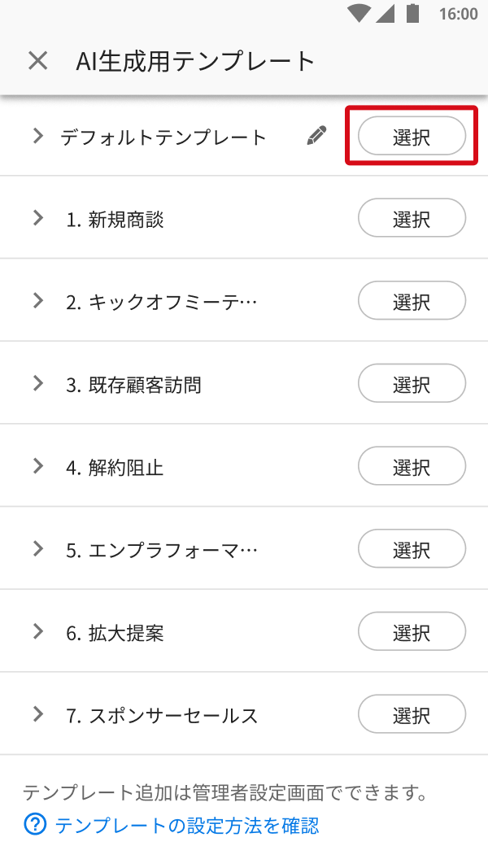Expand the 4. 解約阻止 template

coord(37,466)
